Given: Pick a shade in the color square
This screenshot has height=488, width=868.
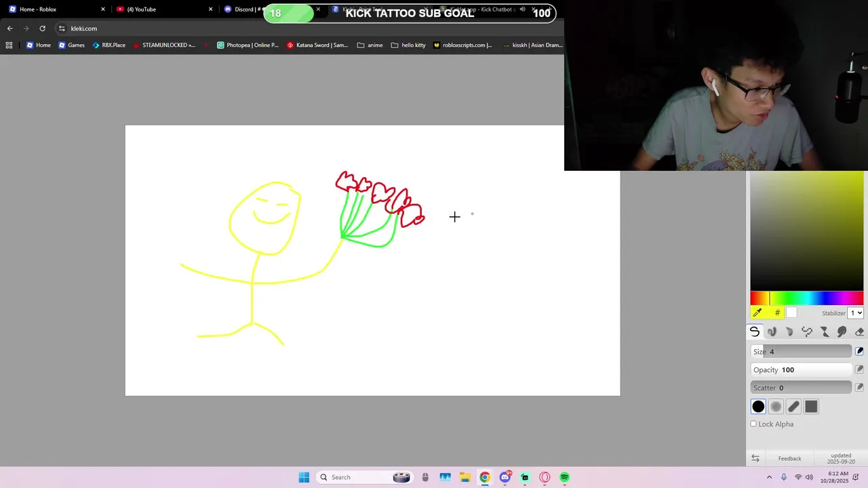Looking at the screenshot, I should pos(807,230).
